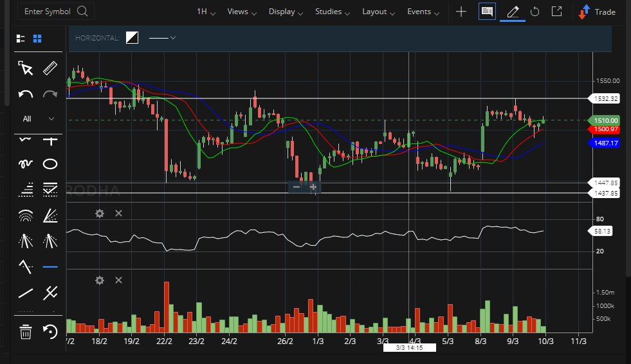Click the Enter Symbol search field
Image resolution: width=631 pixels, height=364 pixels.
pyautogui.click(x=56, y=12)
